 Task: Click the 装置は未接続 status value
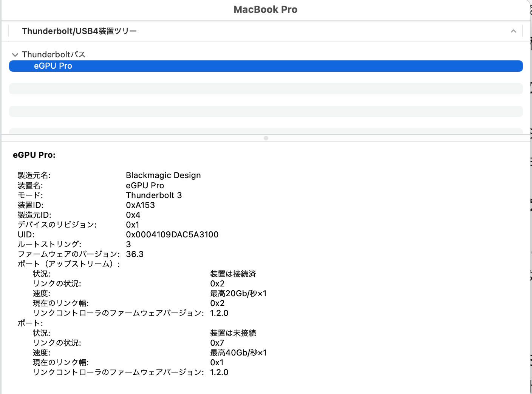point(233,333)
